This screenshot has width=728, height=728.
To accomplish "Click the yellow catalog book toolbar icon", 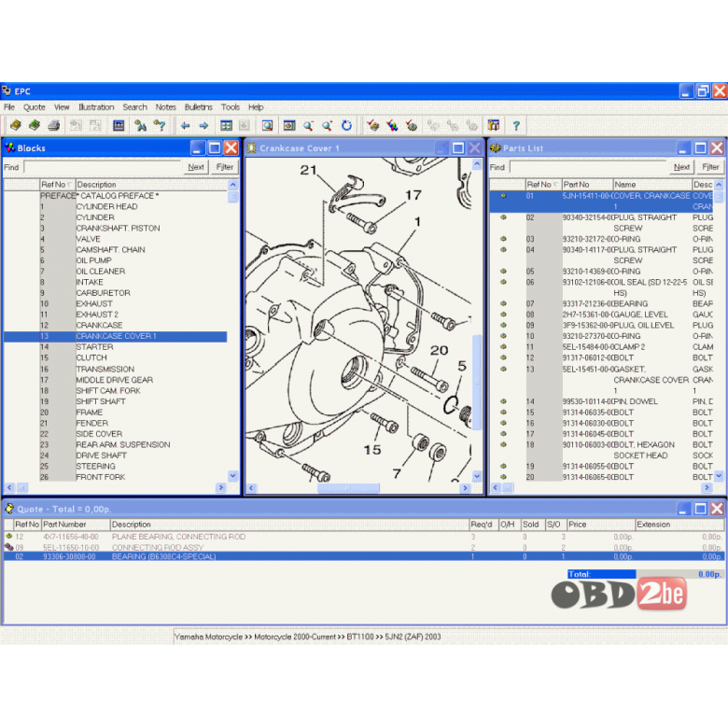I will pyautogui.click(x=15, y=125).
